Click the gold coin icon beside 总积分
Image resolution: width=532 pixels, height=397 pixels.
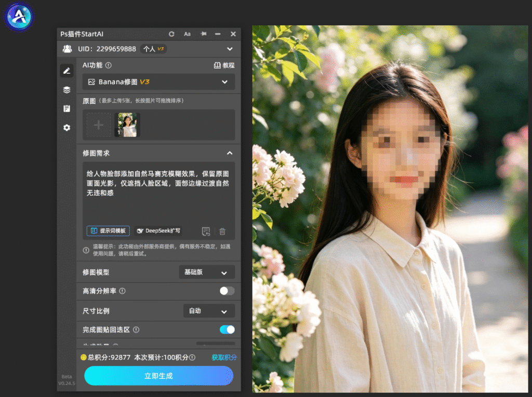(84, 358)
